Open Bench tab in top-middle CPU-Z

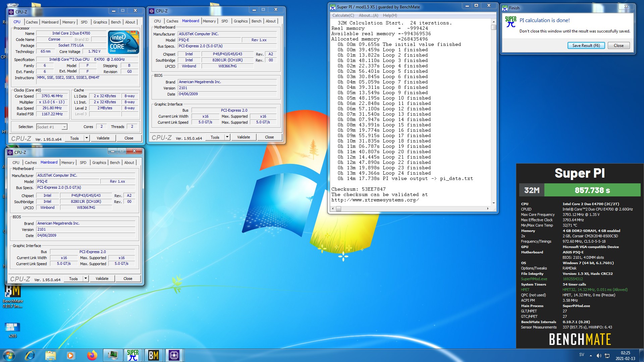[256, 21]
